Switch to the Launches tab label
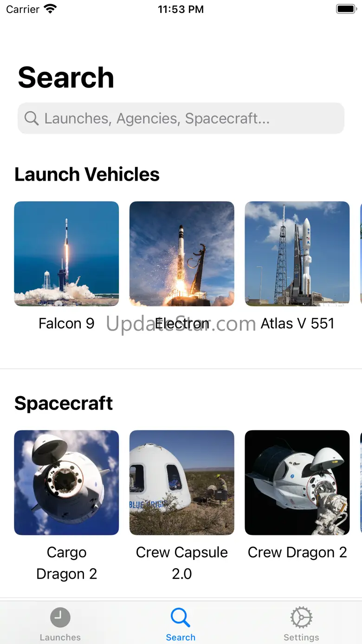The height and width of the screenshot is (644, 362). 60,637
